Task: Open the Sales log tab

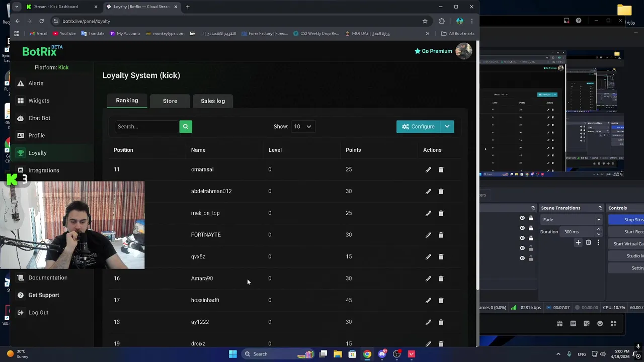Action: tap(213, 101)
